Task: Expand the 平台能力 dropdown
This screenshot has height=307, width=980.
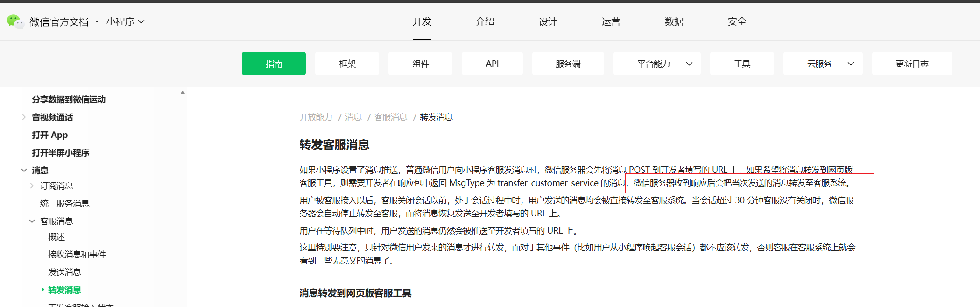Action: click(x=657, y=64)
